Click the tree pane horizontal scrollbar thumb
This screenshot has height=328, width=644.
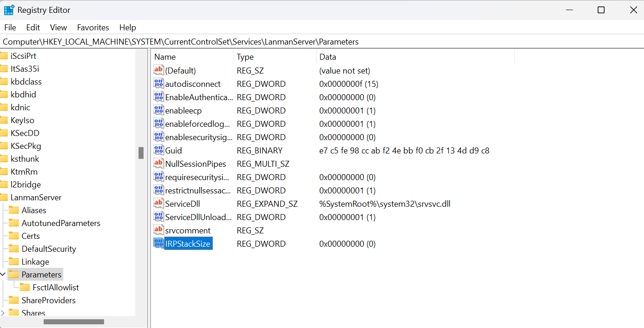point(73,322)
